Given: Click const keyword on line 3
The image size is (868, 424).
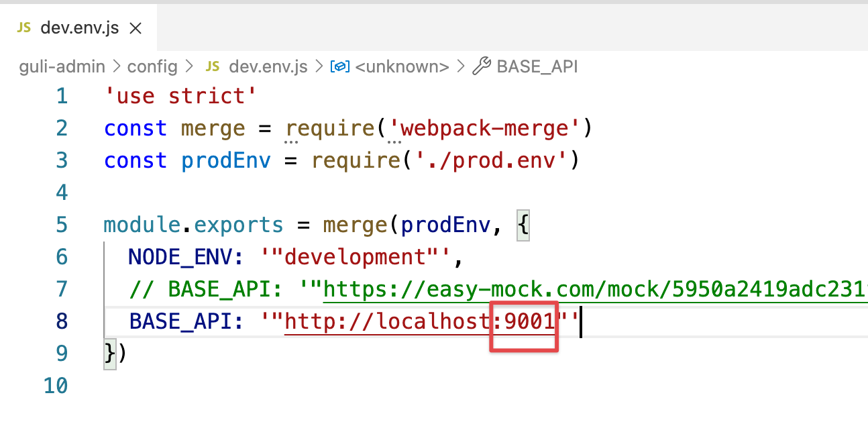Looking at the screenshot, I should (136, 160).
